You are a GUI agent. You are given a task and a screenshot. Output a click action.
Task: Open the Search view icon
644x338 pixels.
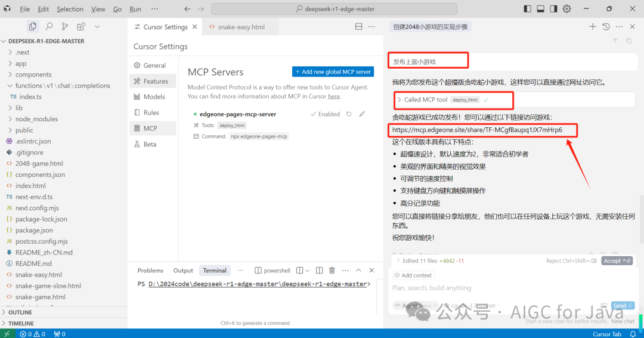49,26
